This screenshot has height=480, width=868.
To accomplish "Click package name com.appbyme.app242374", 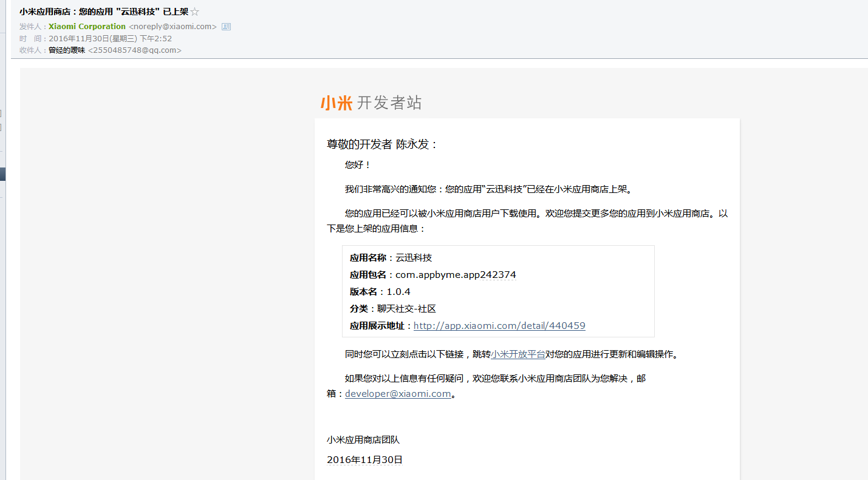I will pos(456,275).
